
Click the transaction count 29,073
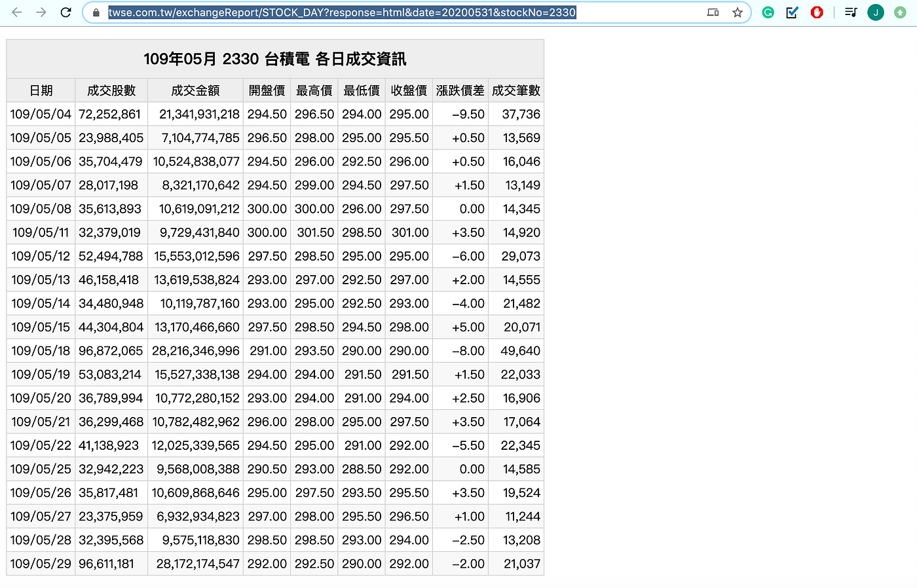521,256
